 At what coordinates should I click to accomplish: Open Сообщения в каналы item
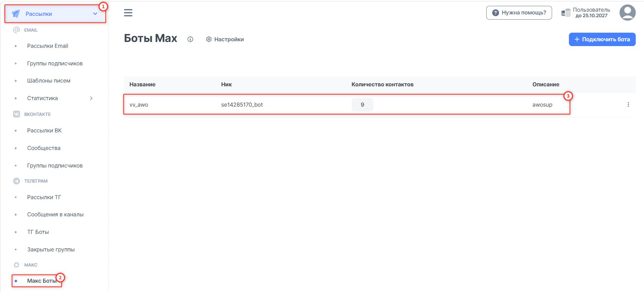tap(55, 214)
